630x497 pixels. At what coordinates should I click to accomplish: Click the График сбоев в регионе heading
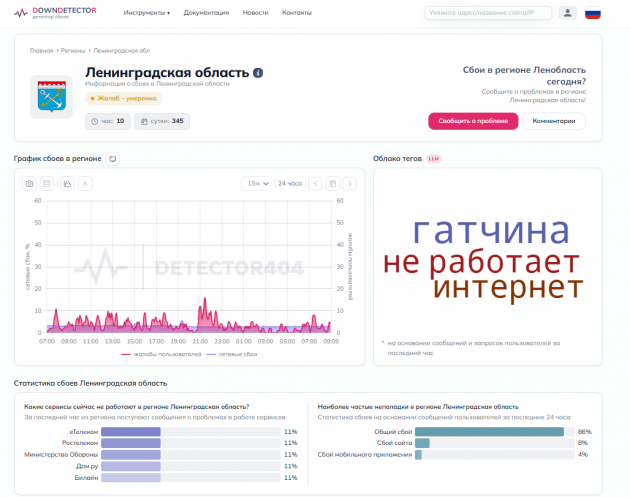[57, 159]
